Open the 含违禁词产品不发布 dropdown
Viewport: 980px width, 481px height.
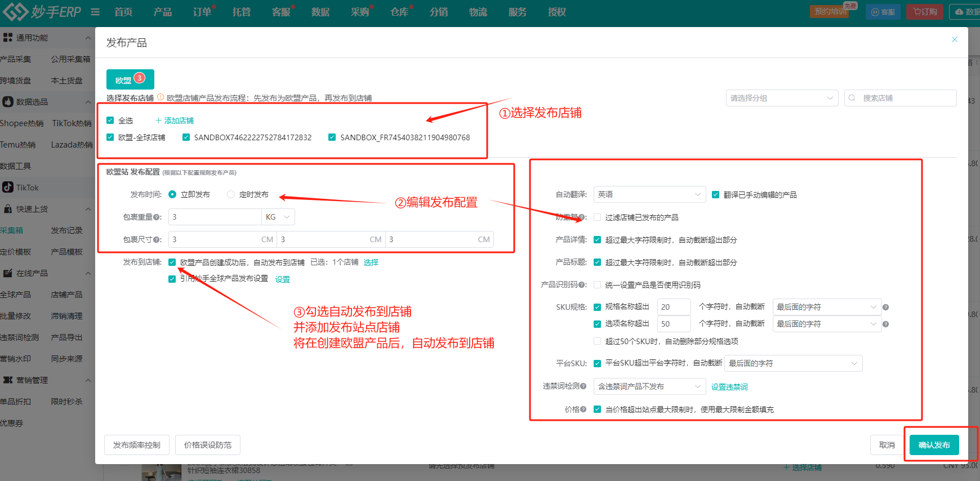(x=650, y=386)
